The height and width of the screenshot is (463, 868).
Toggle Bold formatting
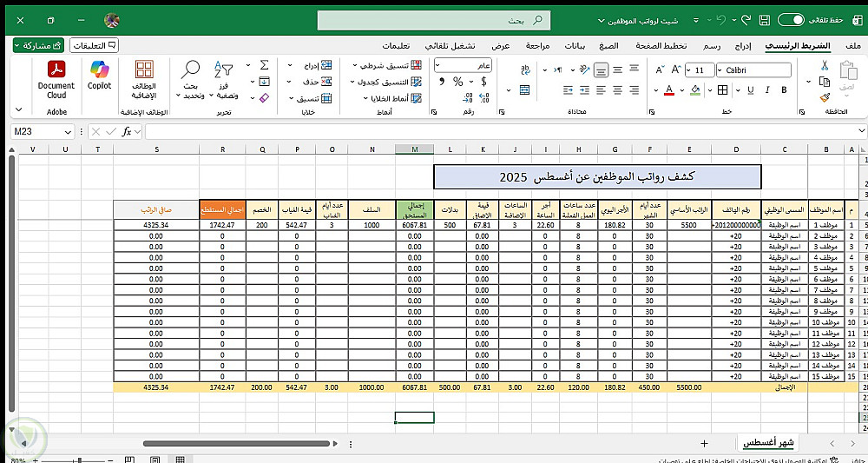pos(784,89)
